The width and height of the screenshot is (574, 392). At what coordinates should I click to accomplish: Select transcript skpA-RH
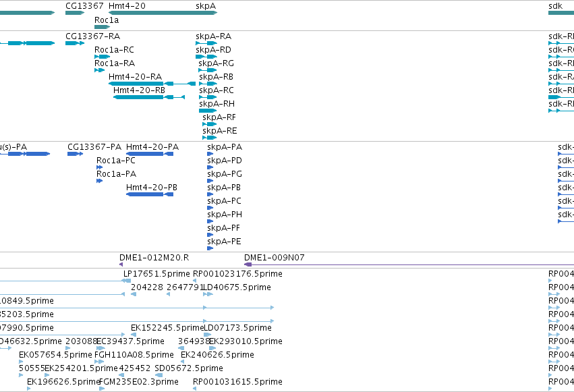pos(217,104)
